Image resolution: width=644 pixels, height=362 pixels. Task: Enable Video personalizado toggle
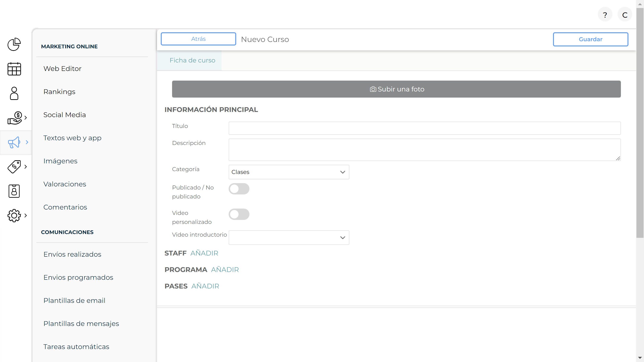click(x=239, y=214)
